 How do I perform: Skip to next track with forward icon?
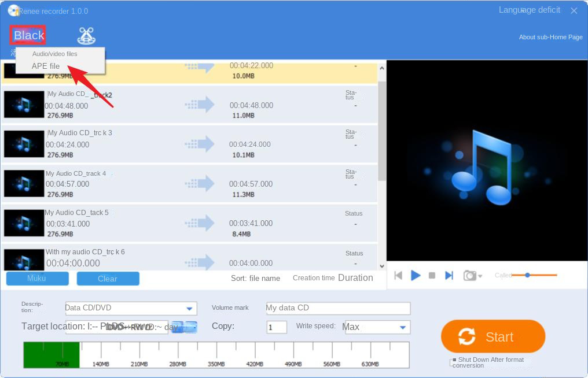[449, 276]
